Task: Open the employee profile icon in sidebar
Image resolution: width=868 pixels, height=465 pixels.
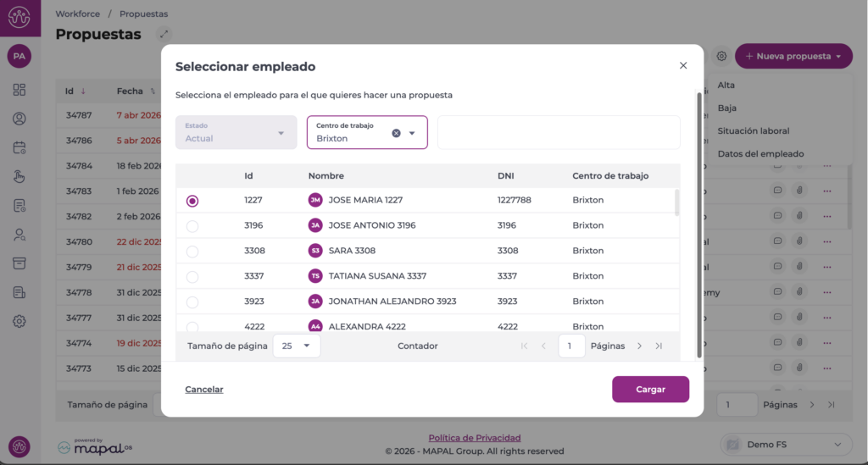Action: pyautogui.click(x=19, y=119)
